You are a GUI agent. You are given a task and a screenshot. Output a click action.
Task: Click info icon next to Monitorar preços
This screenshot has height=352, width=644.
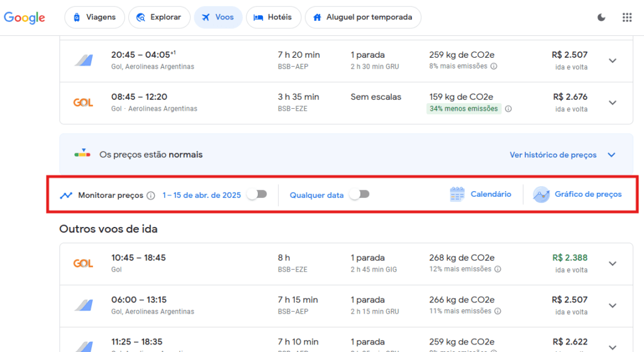click(x=151, y=195)
